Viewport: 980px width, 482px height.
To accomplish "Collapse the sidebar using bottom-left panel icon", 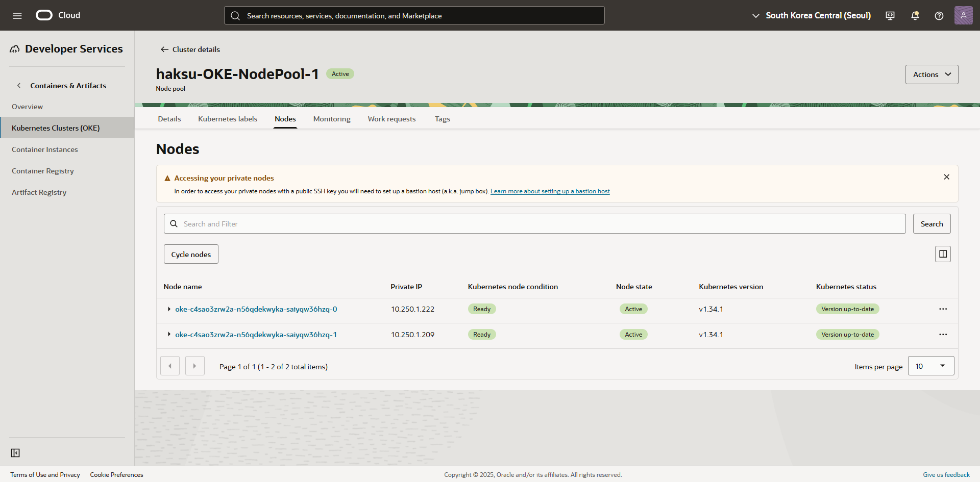I will (x=15, y=453).
